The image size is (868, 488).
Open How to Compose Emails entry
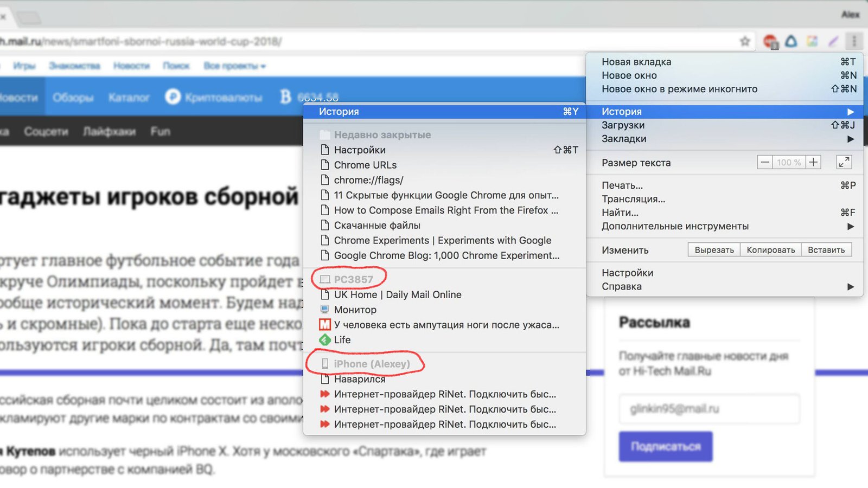tap(444, 210)
